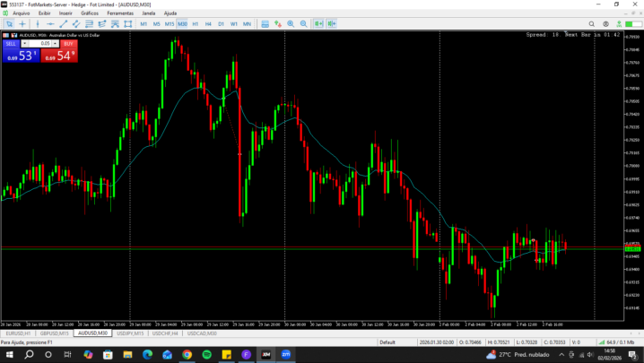Click the red SELL button
The image size is (644, 363).
11,43
